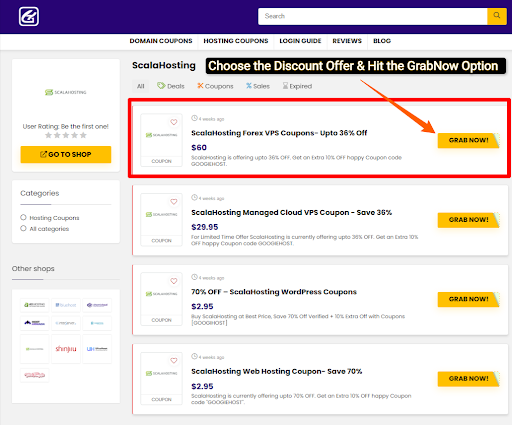512x425 pixels.
Task: Show Expired offers tab
Action: (x=297, y=86)
